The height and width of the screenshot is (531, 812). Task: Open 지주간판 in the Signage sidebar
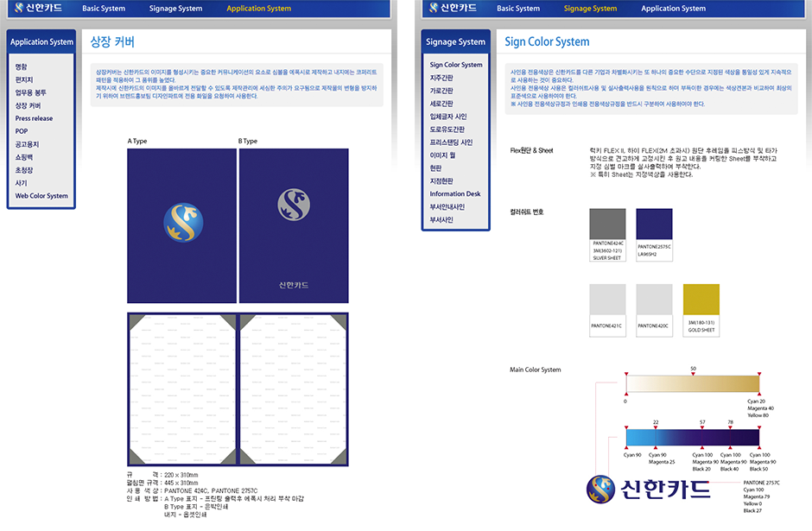click(x=441, y=78)
